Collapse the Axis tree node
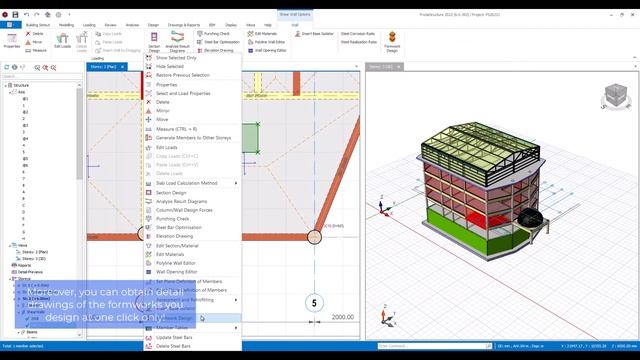Viewport: 640px width, 360px height. (x=10, y=92)
